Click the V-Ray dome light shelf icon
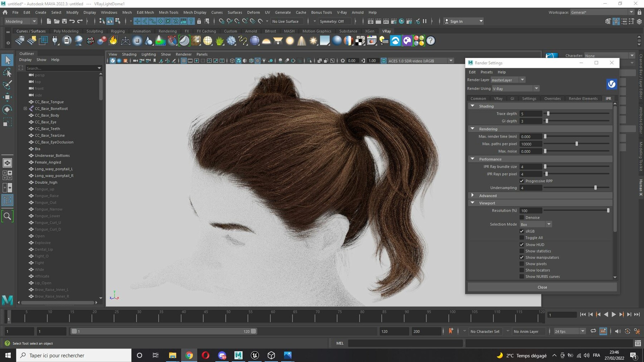Screen dimensions: 644x362 (x=266, y=41)
